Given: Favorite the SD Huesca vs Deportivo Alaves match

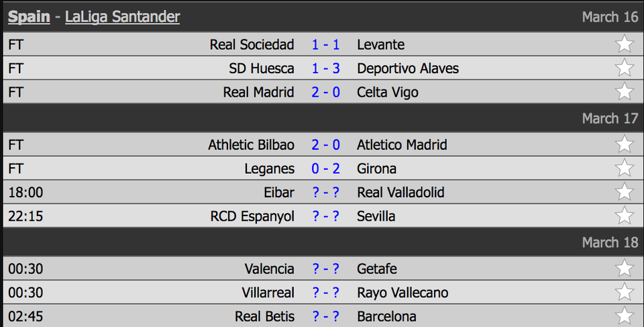Looking at the screenshot, I should [x=625, y=68].
